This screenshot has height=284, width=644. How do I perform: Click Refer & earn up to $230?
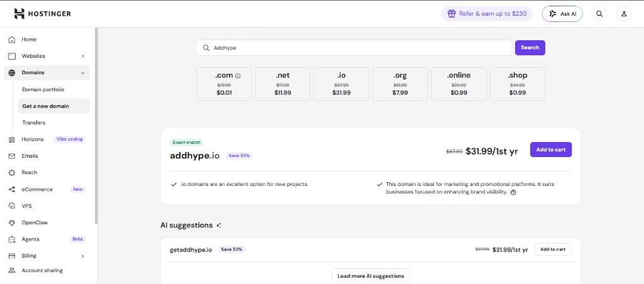pos(487,14)
